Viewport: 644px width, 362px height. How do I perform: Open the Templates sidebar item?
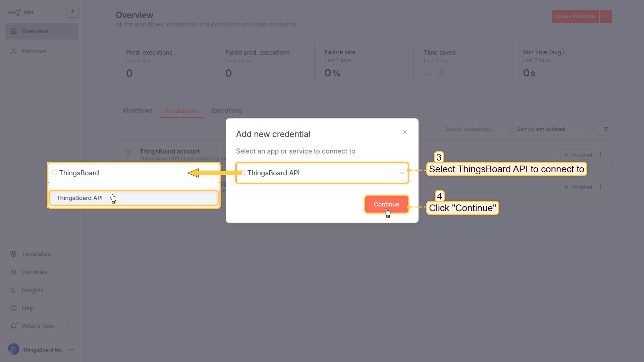point(36,254)
